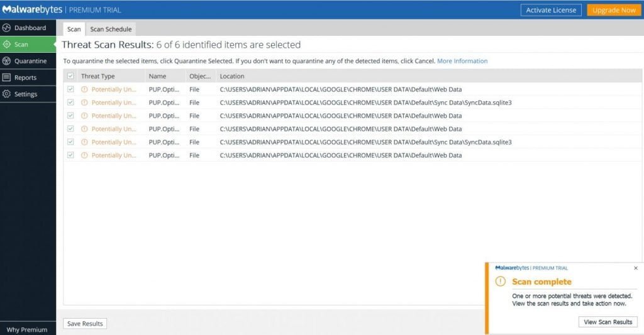The width and height of the screenshot is (644, 335).
Task: Click the Quarantine icon in sidebar
Action: tap(6, 61)
